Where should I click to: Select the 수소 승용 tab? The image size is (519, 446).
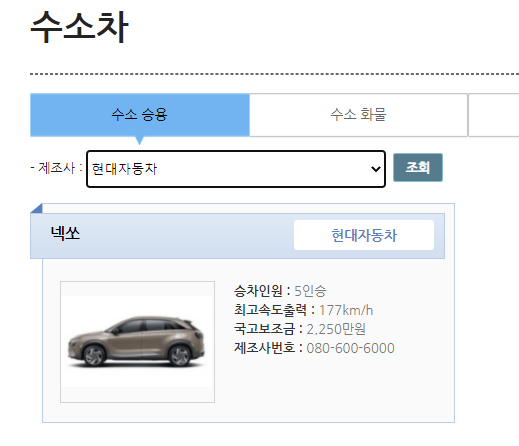pos(140,115)
